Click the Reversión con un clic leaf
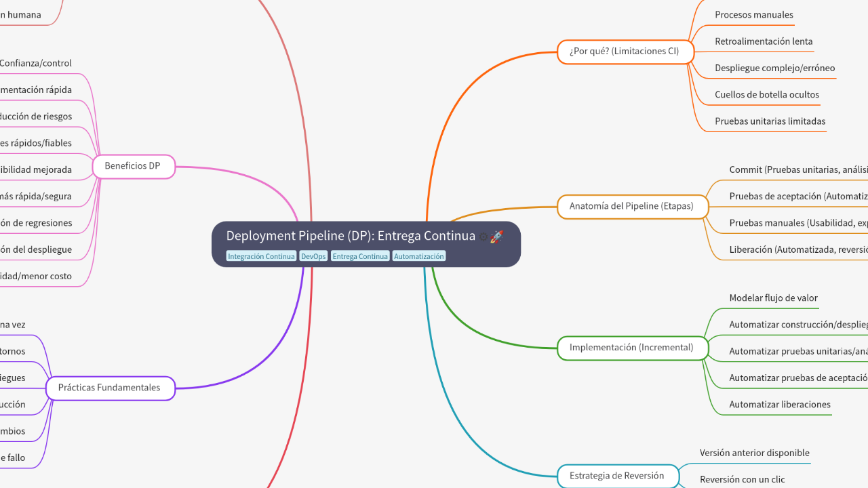 click(x=743, y=479)
